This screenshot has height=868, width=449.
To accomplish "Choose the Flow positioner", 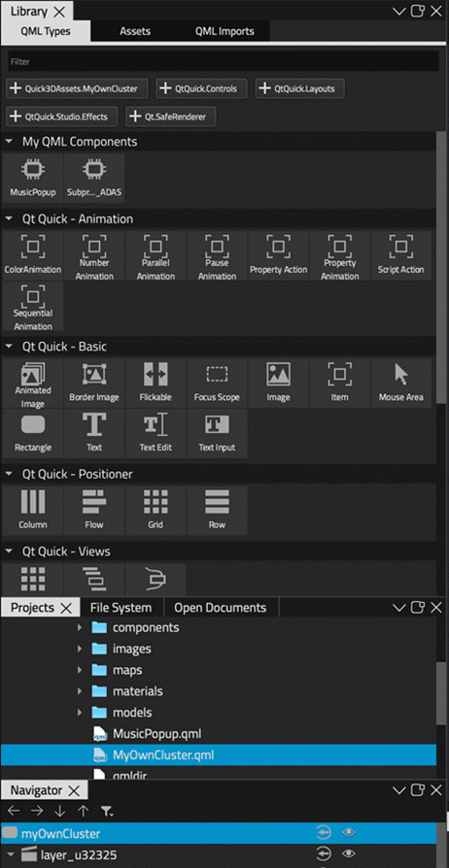I will pyautogui.click(x=94, y=511).
